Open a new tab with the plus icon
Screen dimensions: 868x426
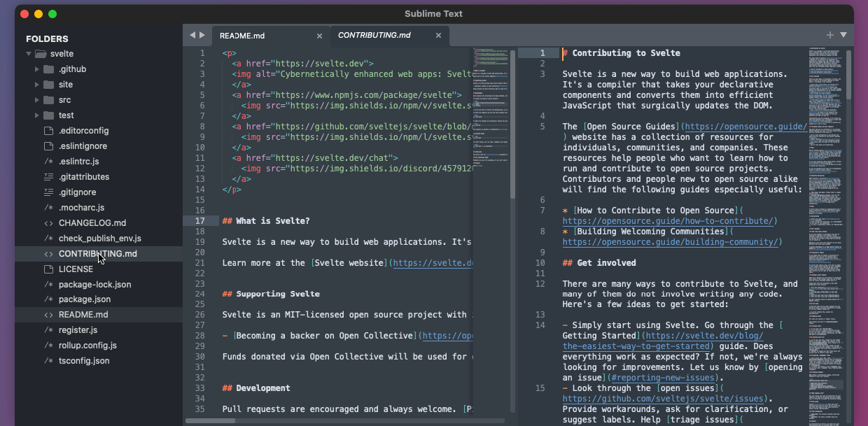(x=829, y=34)
